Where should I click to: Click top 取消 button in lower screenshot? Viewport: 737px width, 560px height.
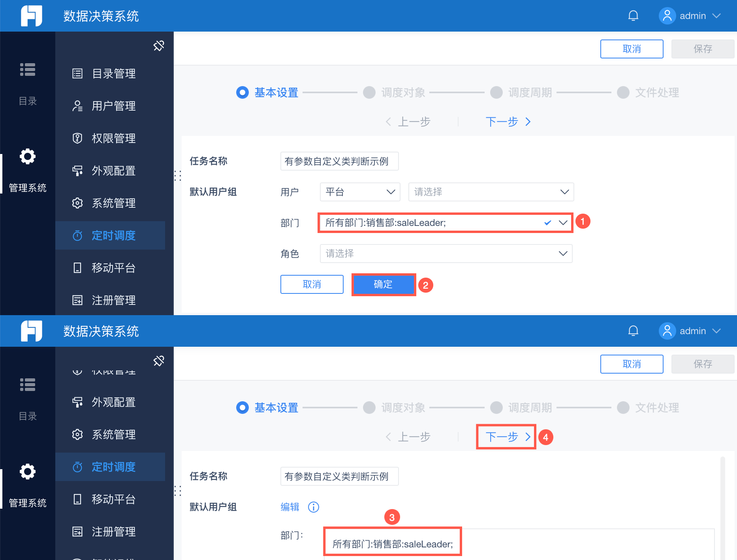point(632,364)
